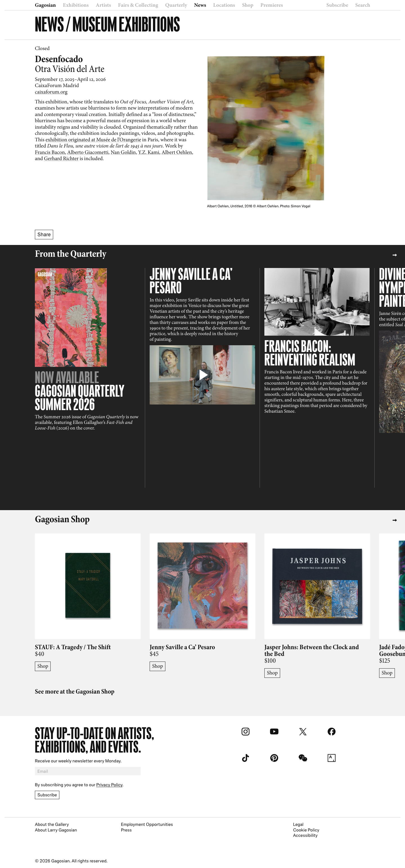Screen dimensions: 405x868
Task: Open Jasper Johns: Between the Clock title
Action: 311,650
